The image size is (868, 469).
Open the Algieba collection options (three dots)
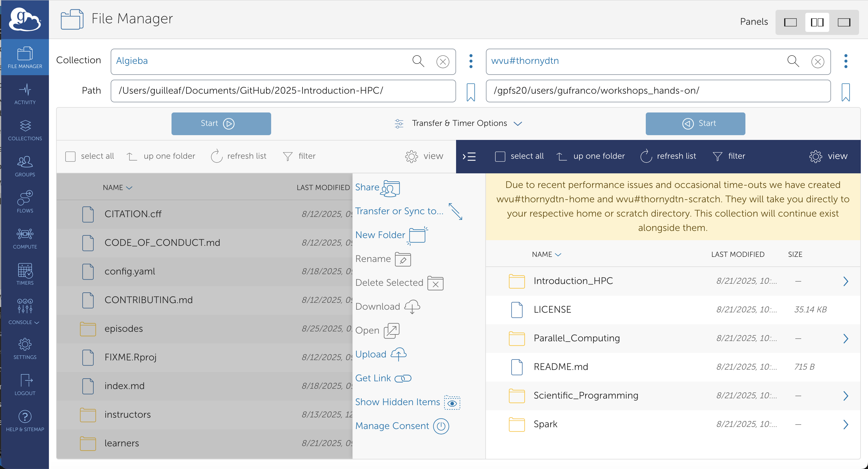(471, 61)
